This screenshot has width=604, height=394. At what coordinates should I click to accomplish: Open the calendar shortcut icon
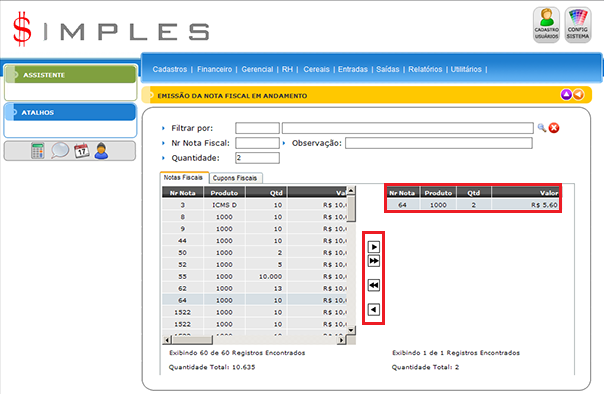(x=81, y=151)
